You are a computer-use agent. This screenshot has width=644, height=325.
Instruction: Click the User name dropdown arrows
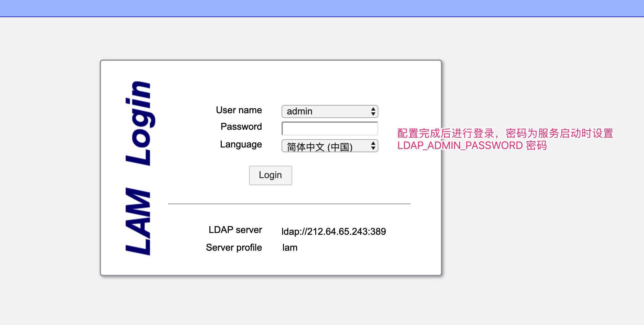pyautogui.click(x=373, y=111)
